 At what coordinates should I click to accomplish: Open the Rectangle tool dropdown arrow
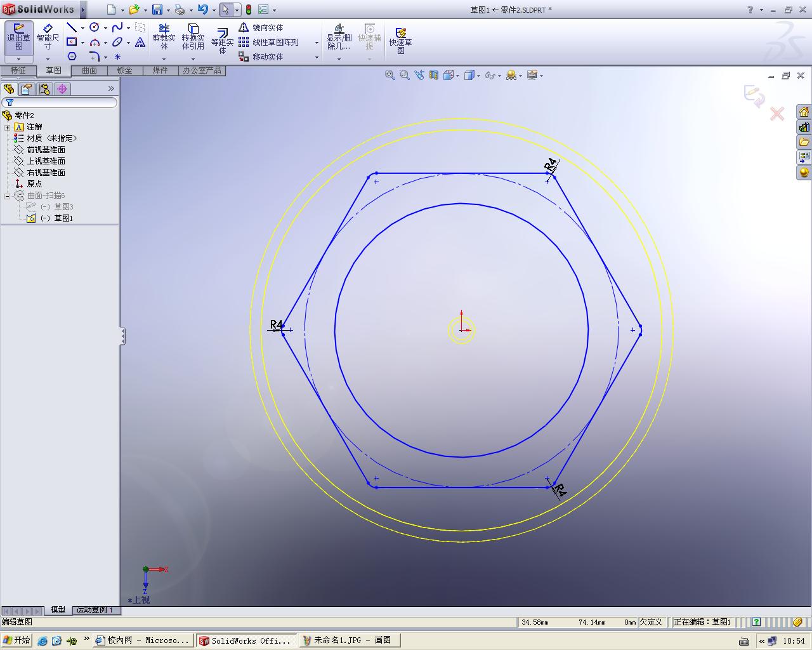click(82, 43)
